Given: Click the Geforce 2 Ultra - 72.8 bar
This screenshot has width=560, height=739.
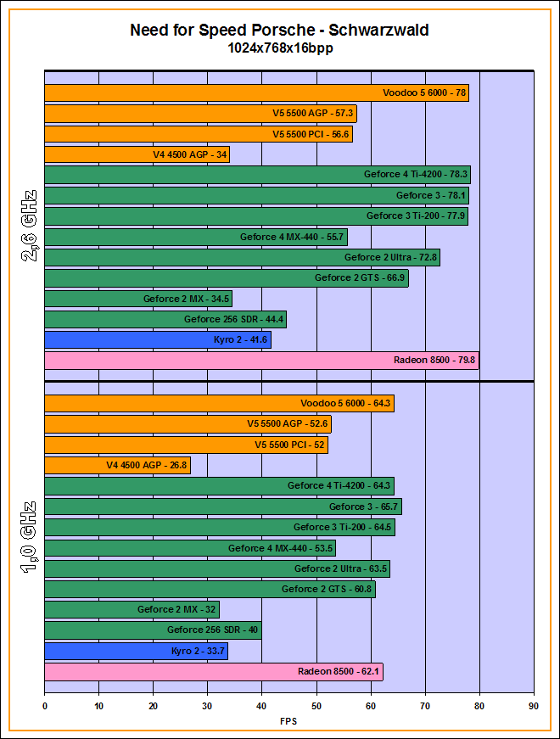Looking at the screenshot, I should click(x=242, y=257).
